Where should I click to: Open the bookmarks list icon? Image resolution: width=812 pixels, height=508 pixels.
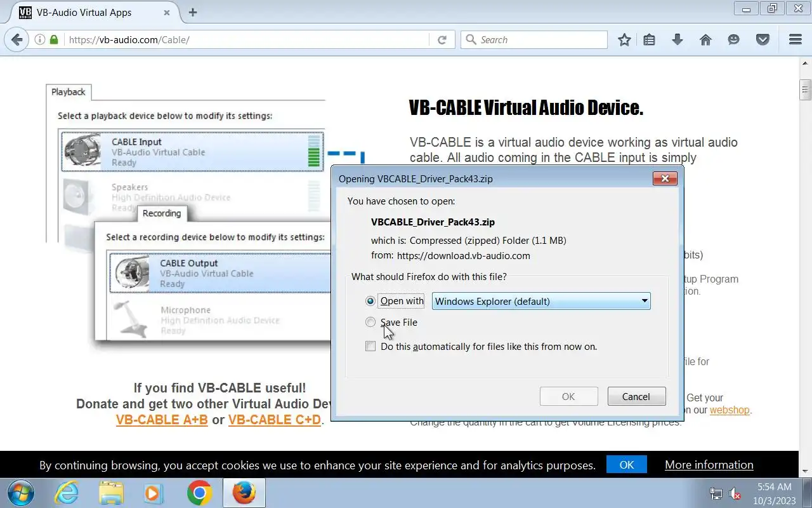point(649,39)
